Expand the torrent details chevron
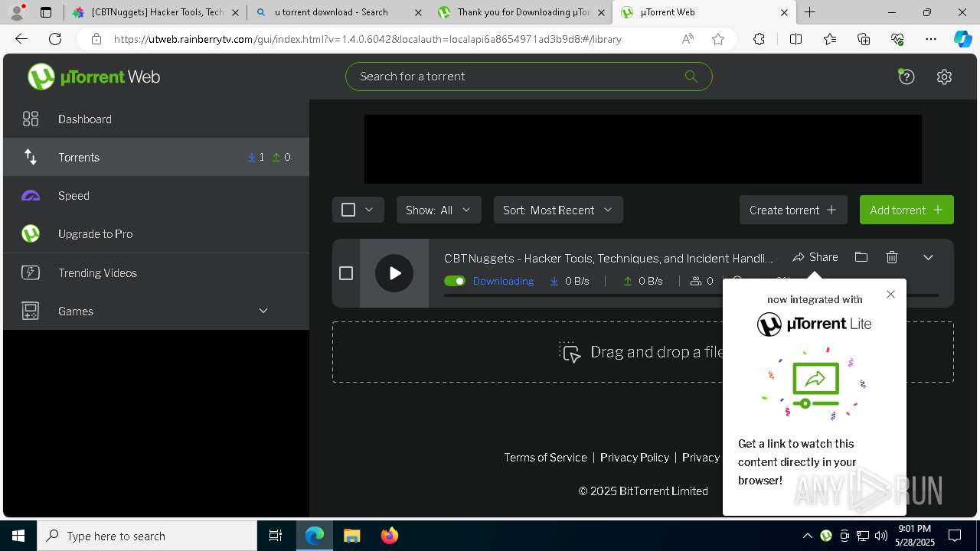This screenshot has width=980, height=551. click(x=928, y=257)
